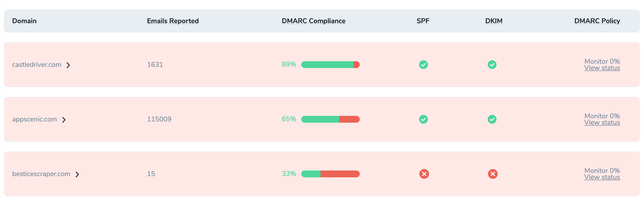The height and width of the screenshot is (200, 644).
Task: Open View status for castledriver.com
Action: click(602, 68)
